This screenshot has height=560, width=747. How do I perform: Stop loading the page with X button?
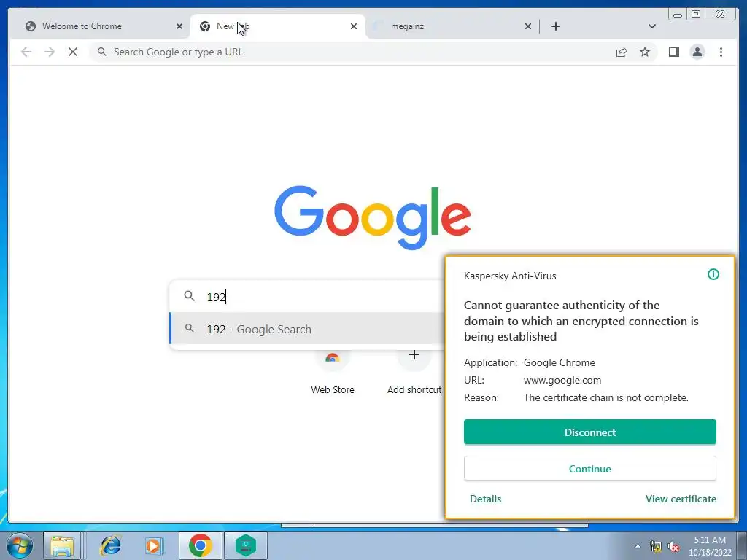tap(73, 52)
